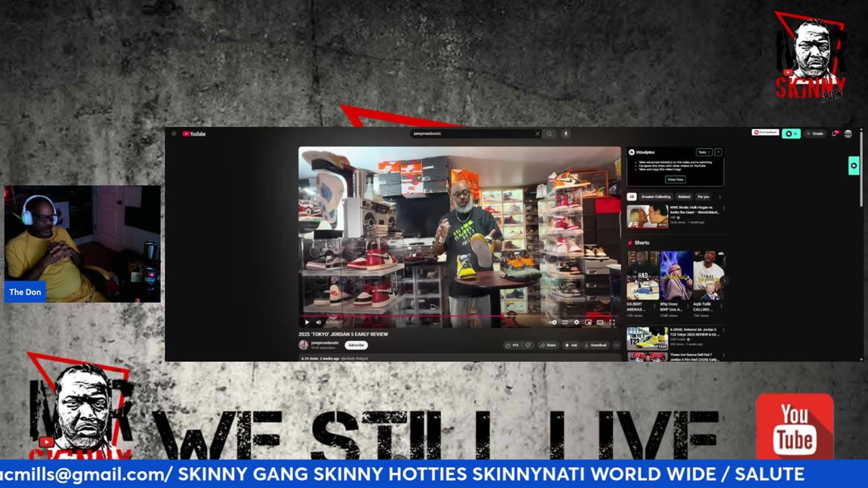Select the Sneaker Collecting filter chip
Screen dimensions: 868x488
pyautogui.click(x=656, y=197)
